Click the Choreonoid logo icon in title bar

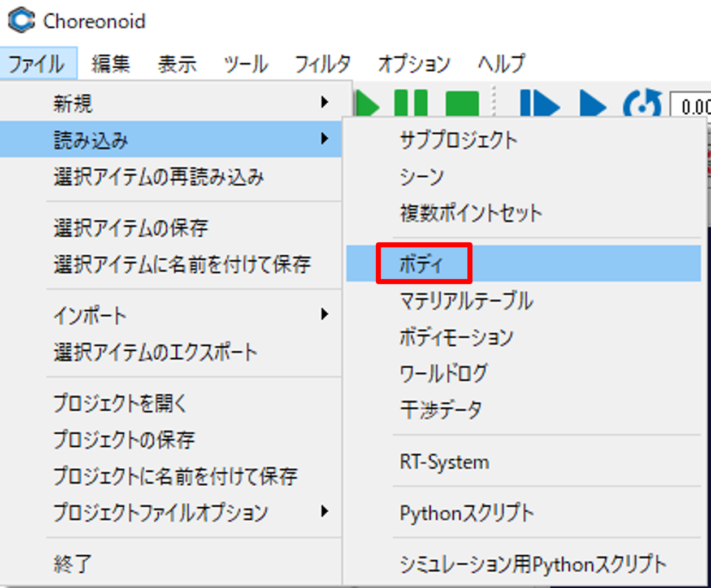coord(21,21)
